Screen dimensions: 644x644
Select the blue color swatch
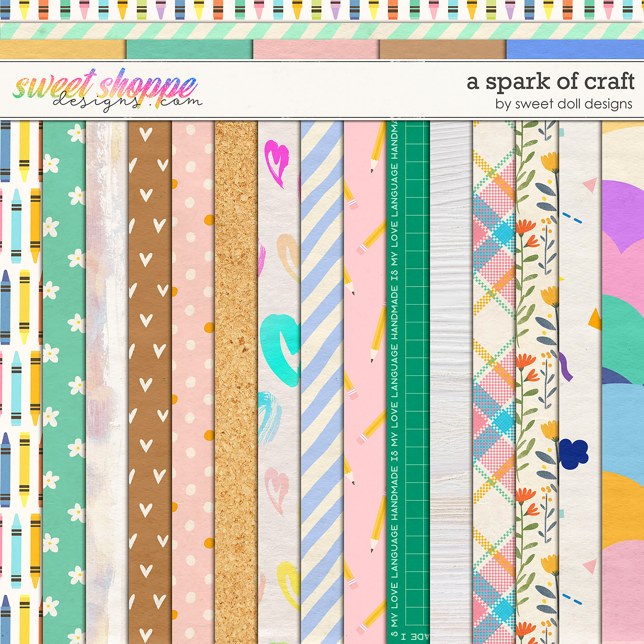(x=575, y=49)
